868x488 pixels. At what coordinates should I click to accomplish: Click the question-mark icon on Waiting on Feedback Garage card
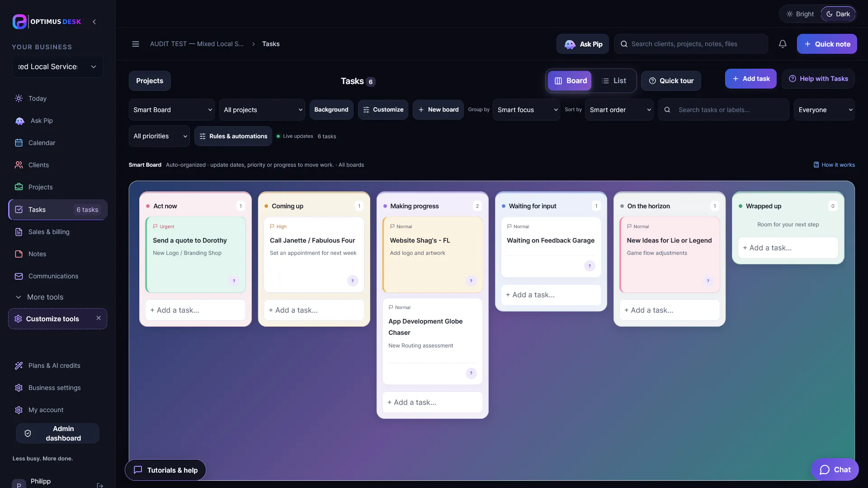pyautogui.click(x=590, y=266)
